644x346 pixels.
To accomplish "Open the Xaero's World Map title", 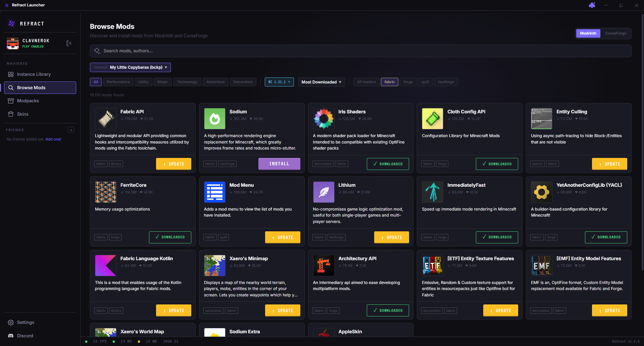I will [142, 332].
